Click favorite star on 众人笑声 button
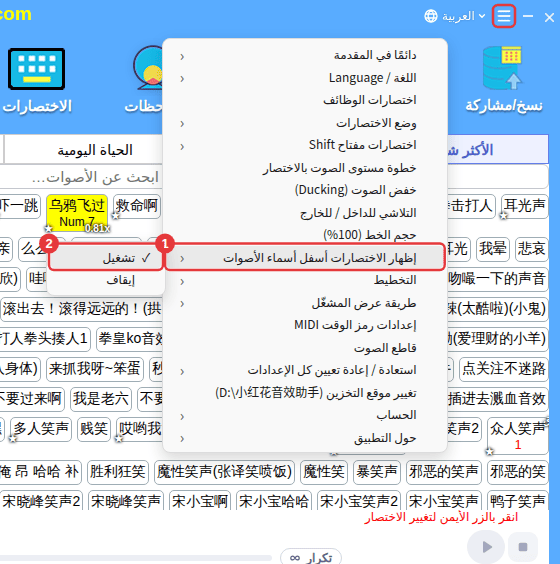560x564 pixels. click(x=490, y=451)
